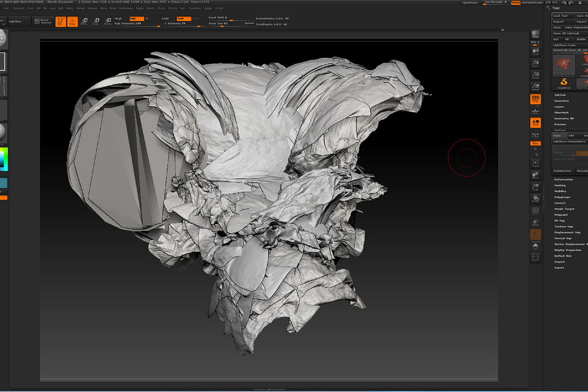Click the Zoom document icon
The width and height of the screenshot is (588, 392).
pyautogui.click(x=535, y=64)
